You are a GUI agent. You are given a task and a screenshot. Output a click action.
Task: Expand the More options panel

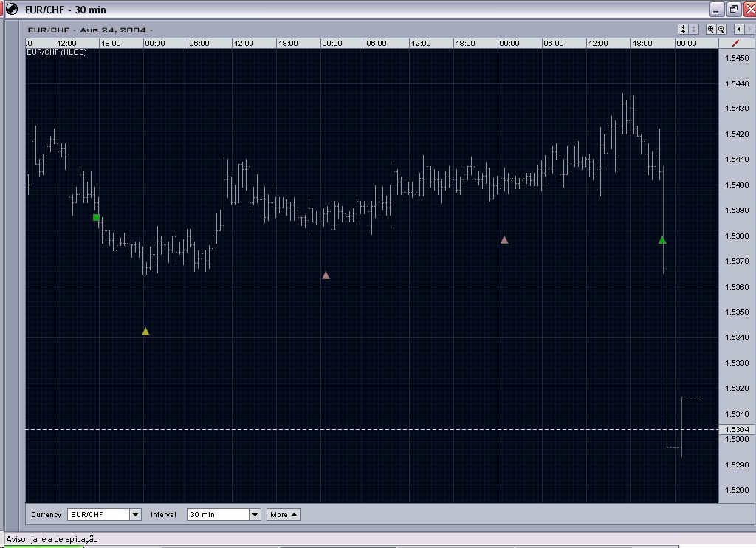tap(283, 514)
